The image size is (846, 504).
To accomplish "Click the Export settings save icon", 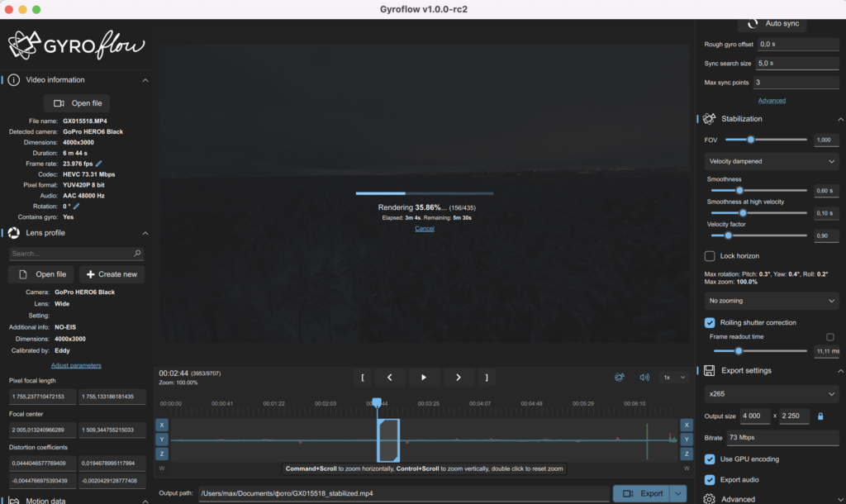I will coord(710,370).
